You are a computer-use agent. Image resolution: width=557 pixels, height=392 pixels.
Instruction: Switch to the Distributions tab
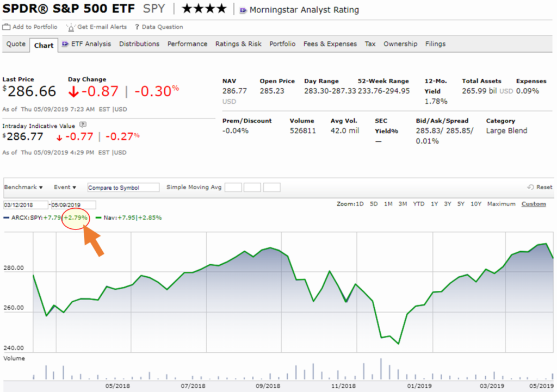tap(139, 44)
